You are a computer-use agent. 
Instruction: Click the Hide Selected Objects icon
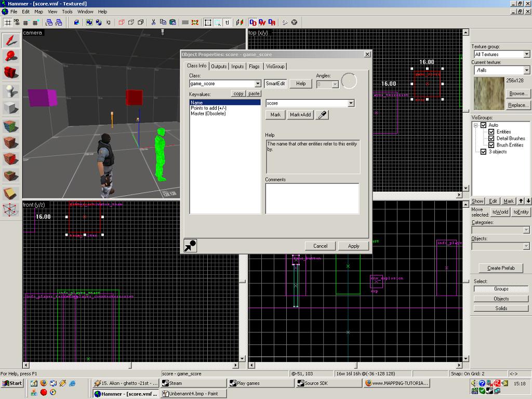(x=122, y=22)
